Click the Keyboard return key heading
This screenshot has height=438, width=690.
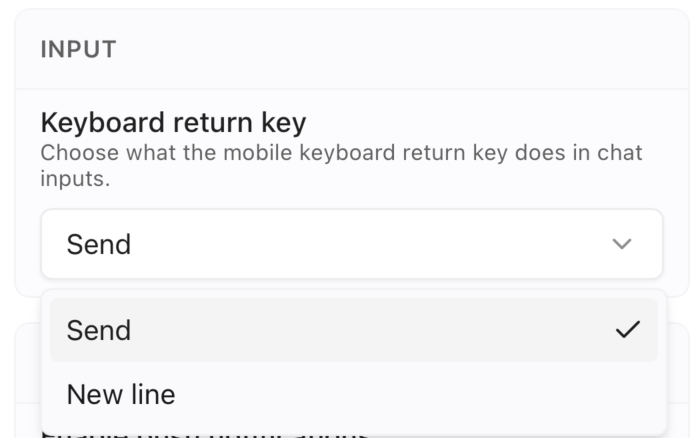173,123
